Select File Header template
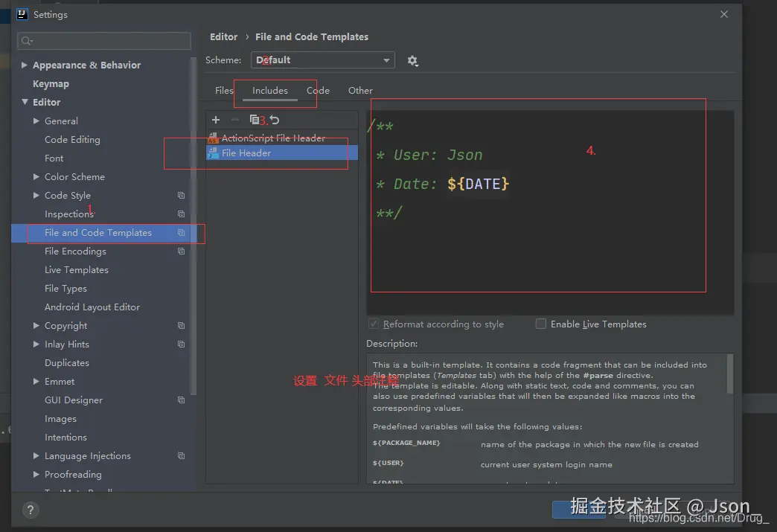The width and height of the screenshot is (777, 532). coord(281,153)
